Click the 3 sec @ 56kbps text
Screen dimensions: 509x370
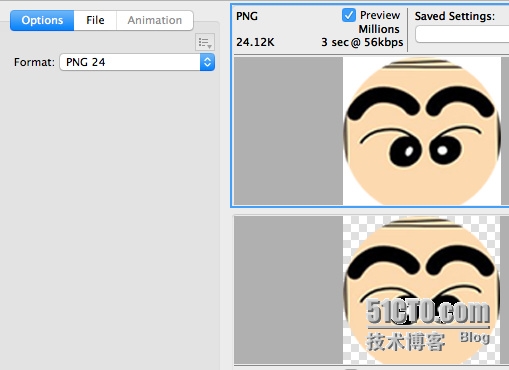(362, 42)
